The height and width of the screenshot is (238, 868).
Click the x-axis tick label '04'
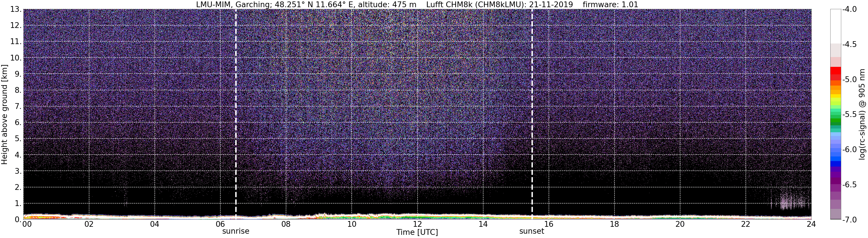tap(155, 224)
